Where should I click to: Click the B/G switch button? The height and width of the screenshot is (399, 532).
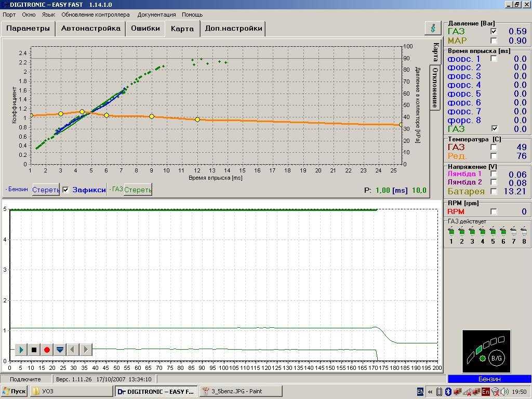click(496, 358)
